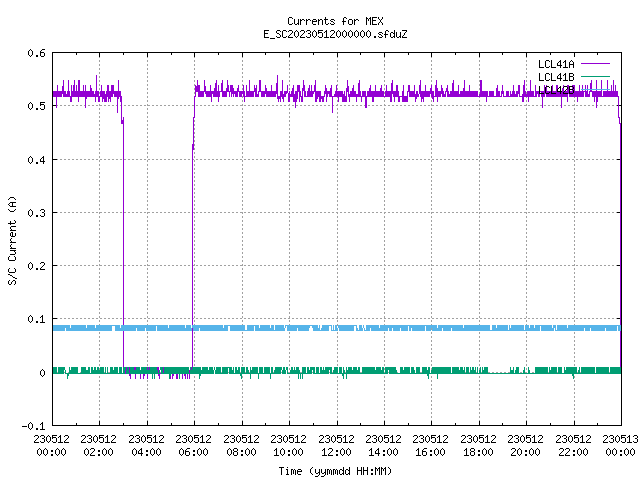Click the LCL41A legend label

556,64
